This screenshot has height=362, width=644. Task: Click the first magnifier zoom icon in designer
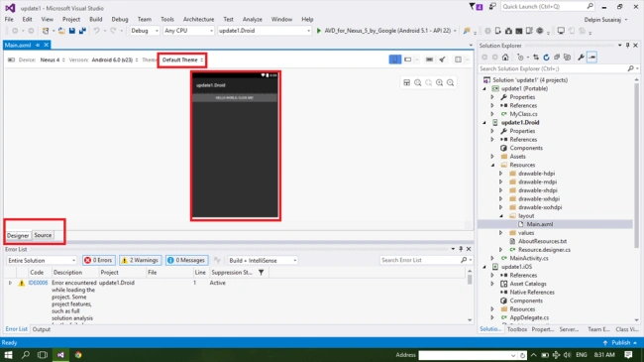click(418, 82)
